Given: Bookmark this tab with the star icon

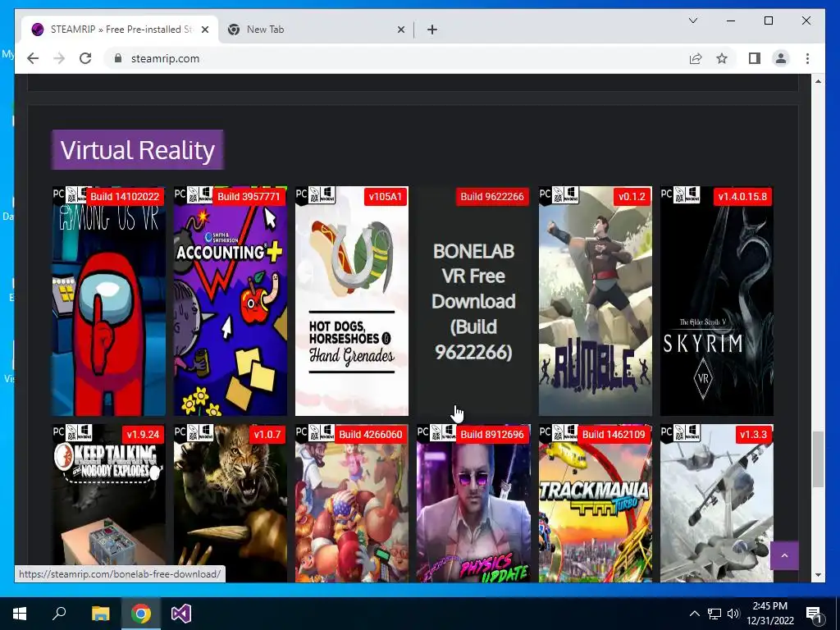Looking at the screenshot, I should click(722, 58).
